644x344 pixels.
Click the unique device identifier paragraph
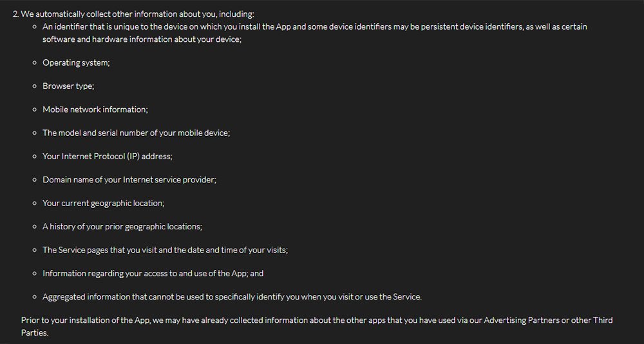tap(315, 33)
